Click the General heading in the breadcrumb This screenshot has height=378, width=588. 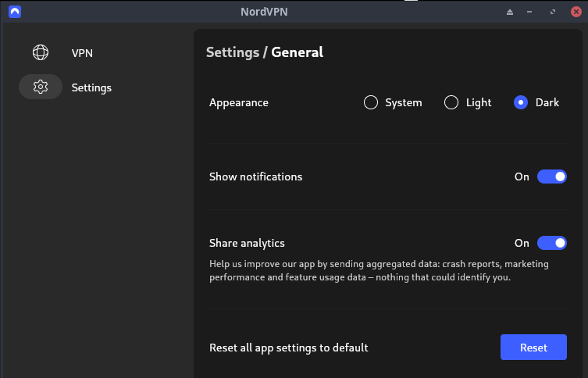297,52
